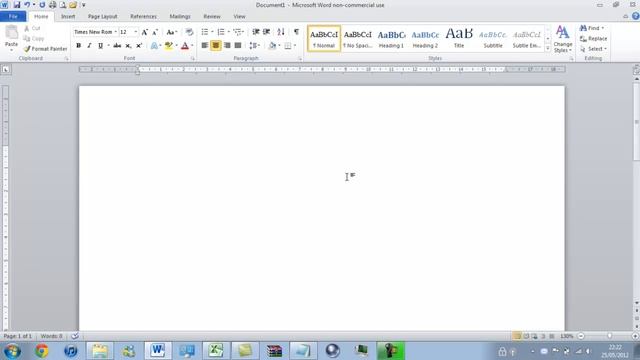Toggle Align Text Left
Viewport: 640px width, 360px height.
[204, 45]
